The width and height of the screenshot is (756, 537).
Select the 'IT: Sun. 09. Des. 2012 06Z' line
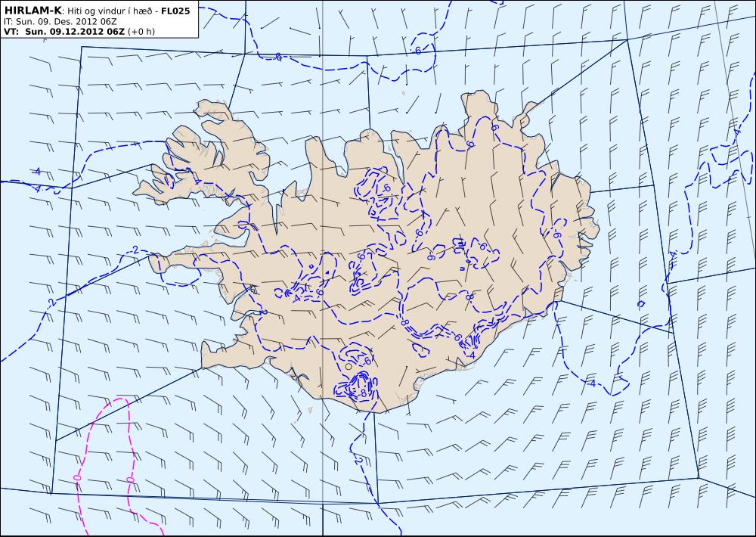(x=60, y=22)
